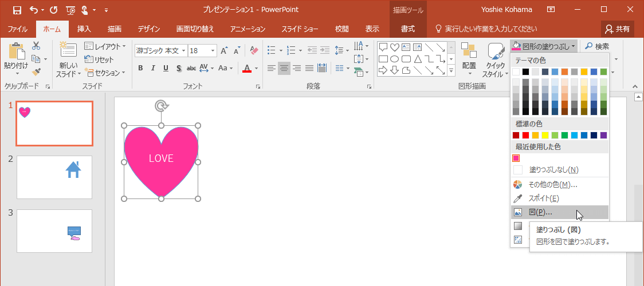Collapse the ribbon with the arrow button
Screen dimensions: 644x286
click(x=635, y=86)
